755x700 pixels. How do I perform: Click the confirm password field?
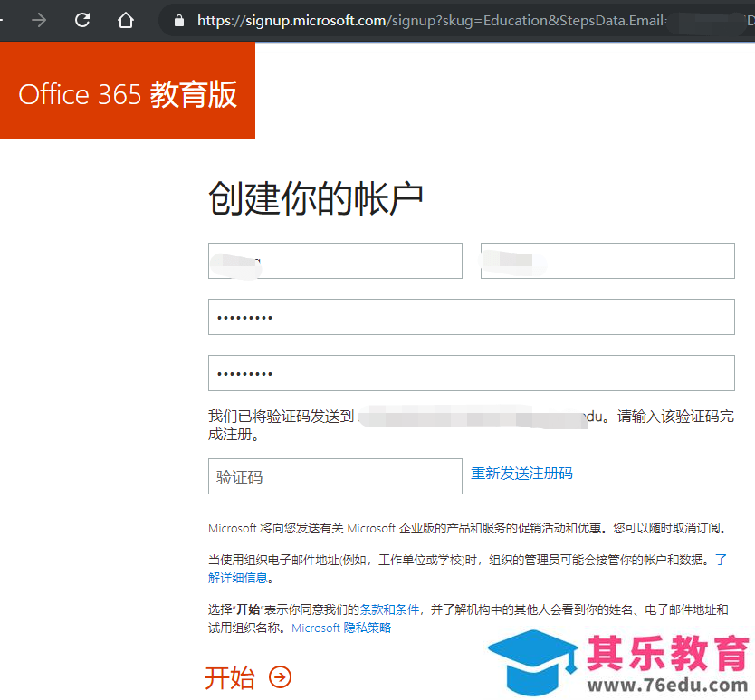472,373
